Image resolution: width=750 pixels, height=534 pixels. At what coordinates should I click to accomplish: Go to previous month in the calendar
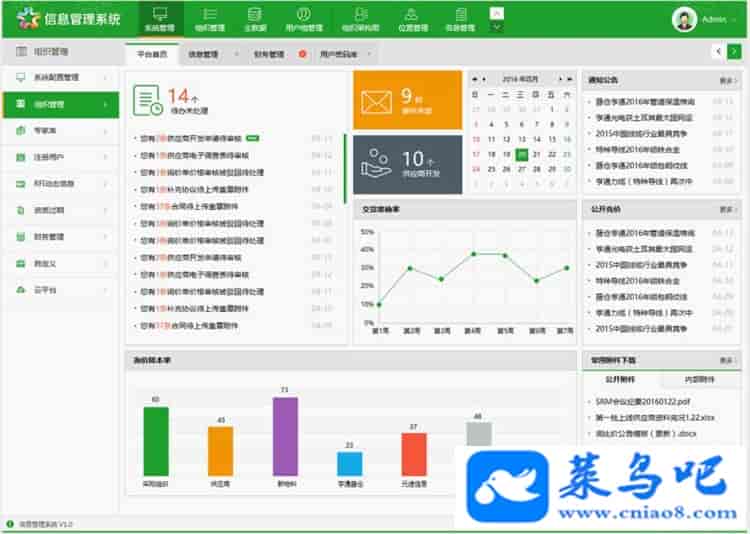484,79
